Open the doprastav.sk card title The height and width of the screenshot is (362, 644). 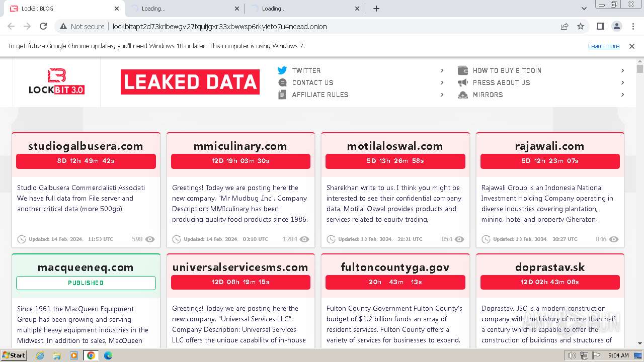pyautogui.click(x=550, y=267)
